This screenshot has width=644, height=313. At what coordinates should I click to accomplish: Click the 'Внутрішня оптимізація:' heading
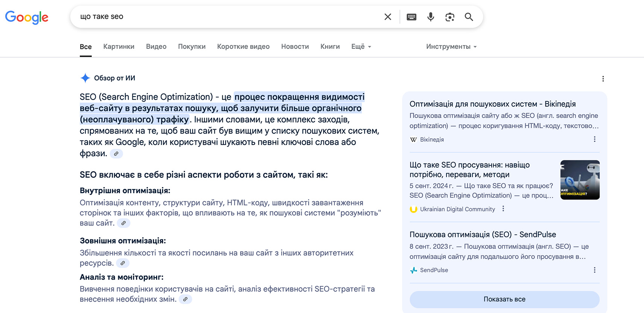(x=125, y=191)
